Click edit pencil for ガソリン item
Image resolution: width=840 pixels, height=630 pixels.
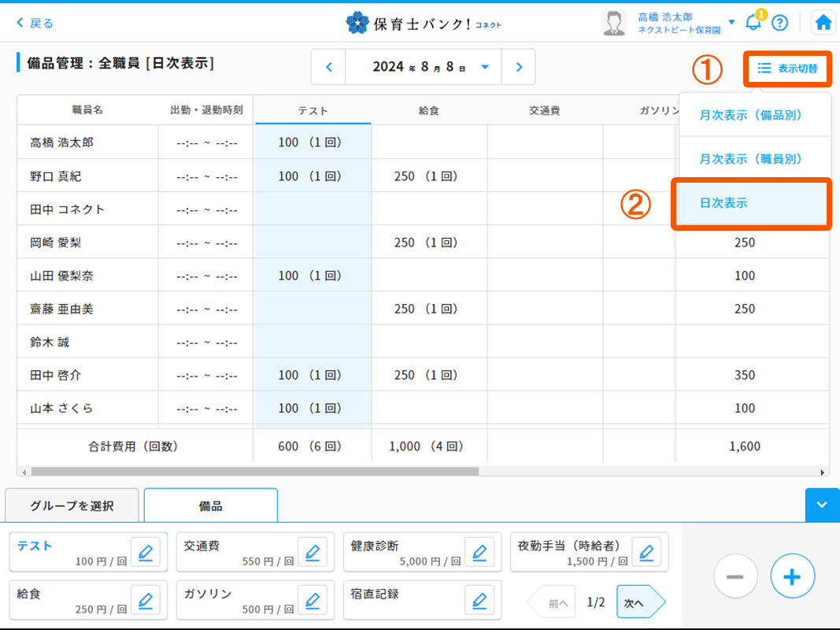point(313,601)
